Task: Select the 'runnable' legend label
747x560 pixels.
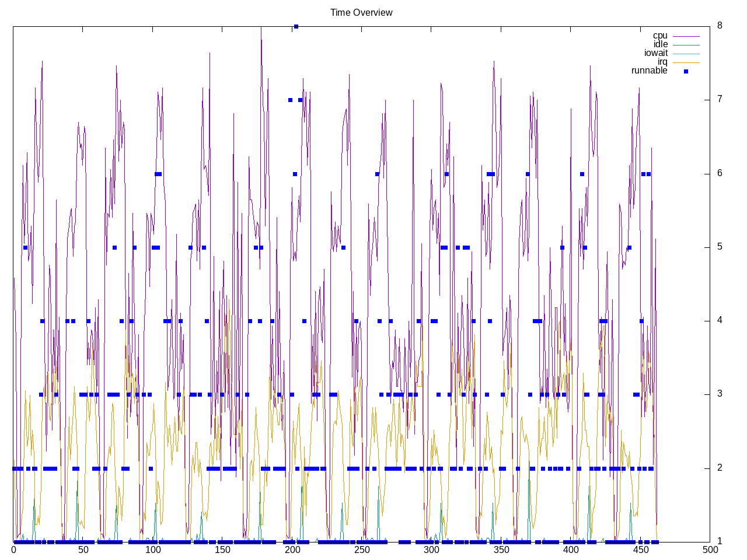Action: [x=649, y=71]
